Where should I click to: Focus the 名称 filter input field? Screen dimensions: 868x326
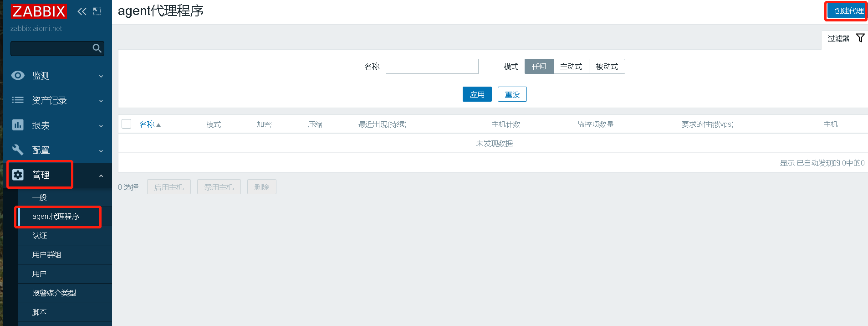pyautogui.click(x=432, y=67)
